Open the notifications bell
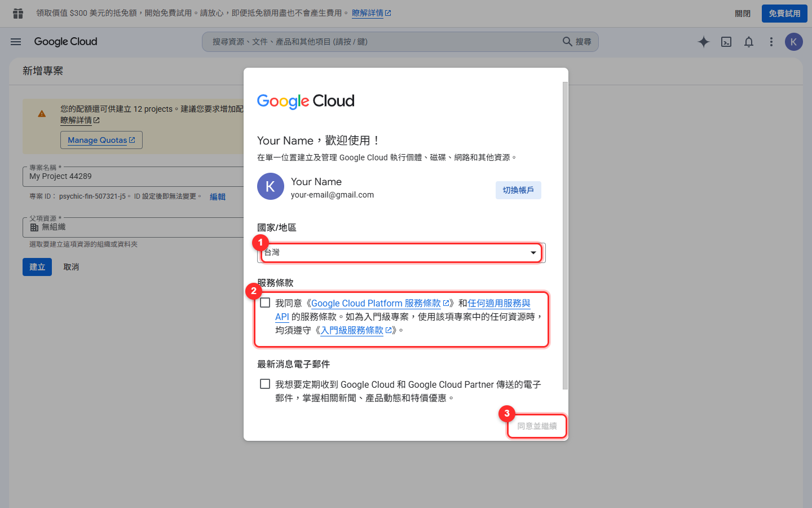This screenshot has width=812, height=508. [x=749, y=42]
